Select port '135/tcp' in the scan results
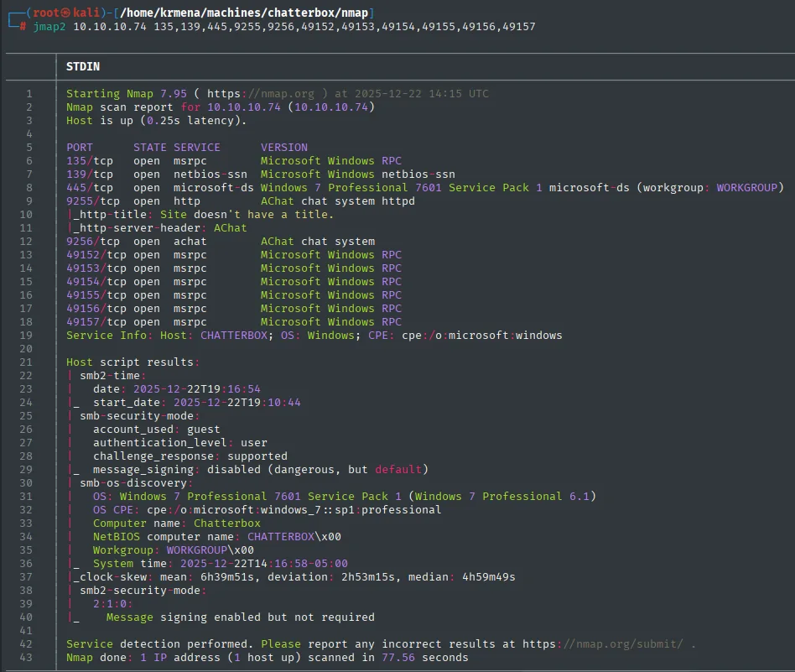The height and width of the screenshot is (672, 795). [x=90, y=161]
